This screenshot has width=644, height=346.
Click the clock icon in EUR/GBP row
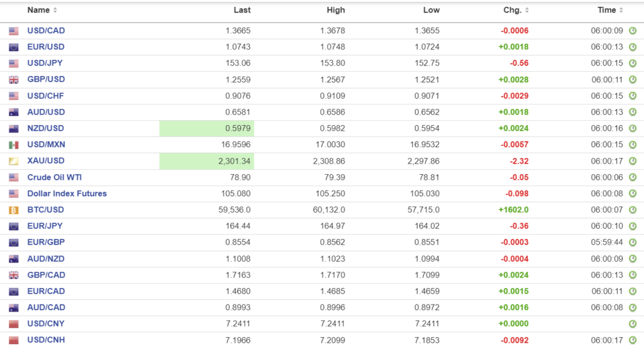tap(633, 243)
